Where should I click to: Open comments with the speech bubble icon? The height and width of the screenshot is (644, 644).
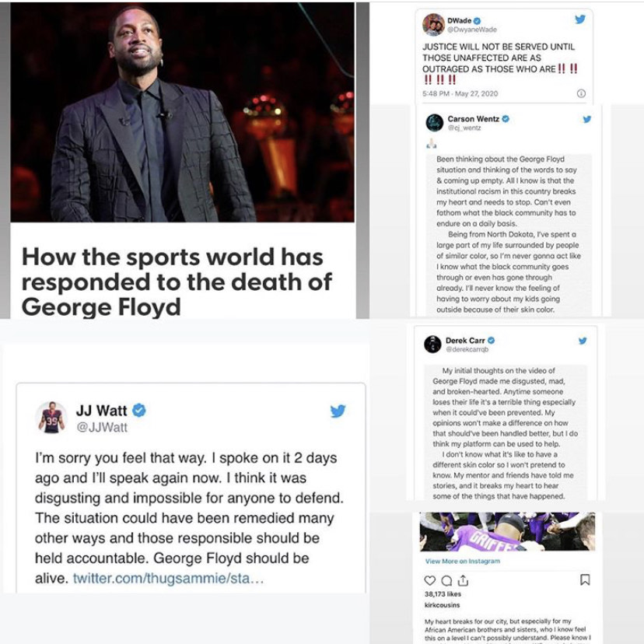tap(446, 580)
